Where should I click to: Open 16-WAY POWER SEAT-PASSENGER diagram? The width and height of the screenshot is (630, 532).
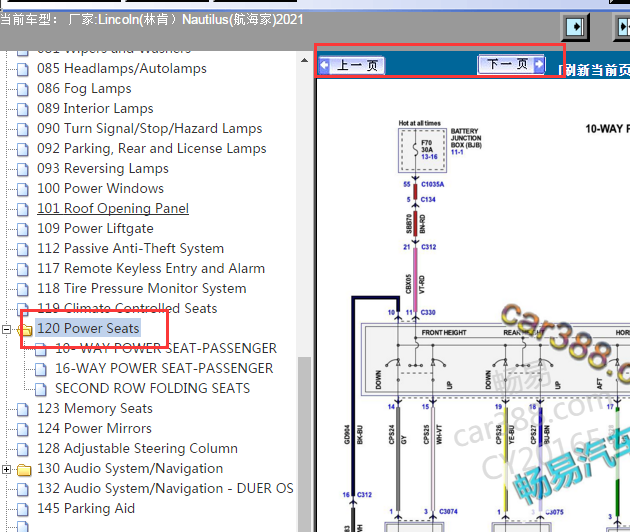164,368
